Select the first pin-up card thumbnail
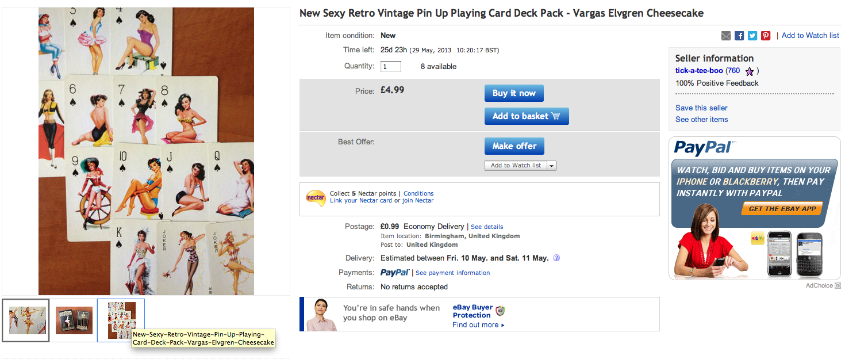The height and width of the screenshot is (363, 868). click(26, 320)
